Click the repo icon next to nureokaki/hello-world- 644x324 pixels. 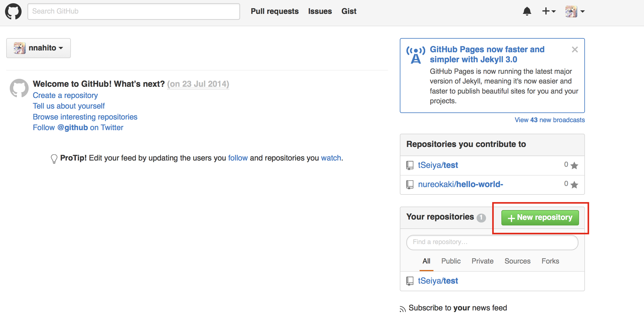(410, 184)
